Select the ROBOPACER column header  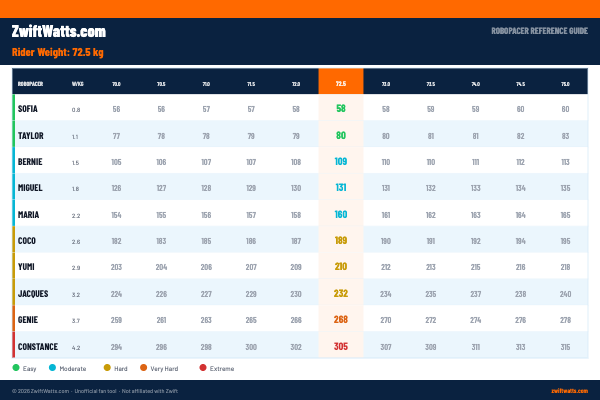30,84
